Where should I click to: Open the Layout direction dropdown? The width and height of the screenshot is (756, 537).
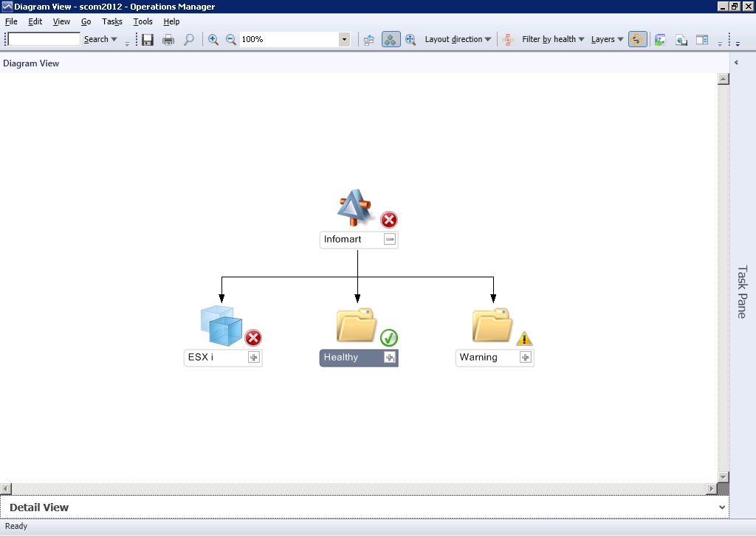point(458,40)
